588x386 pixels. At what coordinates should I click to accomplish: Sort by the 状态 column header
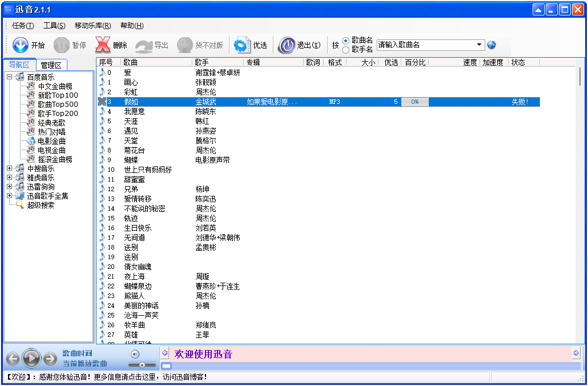coord(524,62)
